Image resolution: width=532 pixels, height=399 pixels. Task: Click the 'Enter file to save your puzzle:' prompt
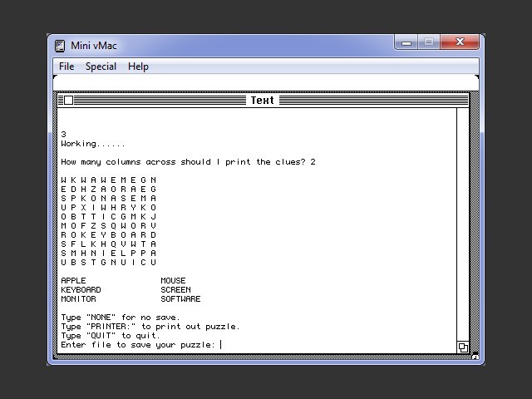point(138,345)
